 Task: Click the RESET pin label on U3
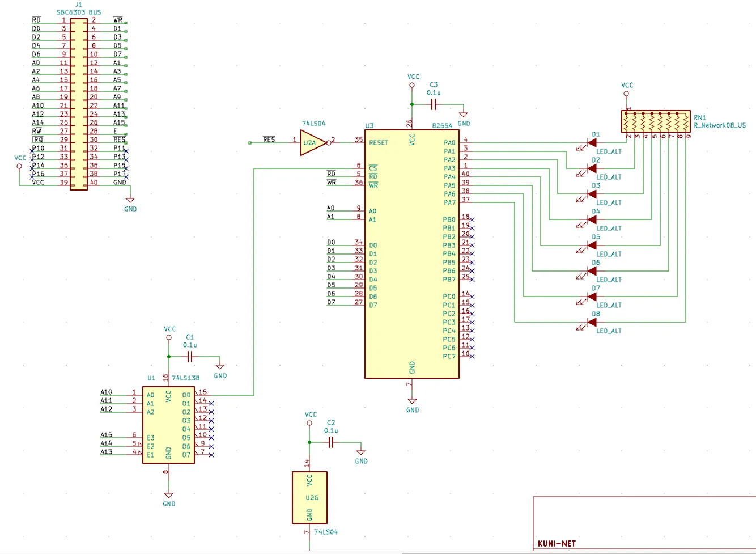379,143
